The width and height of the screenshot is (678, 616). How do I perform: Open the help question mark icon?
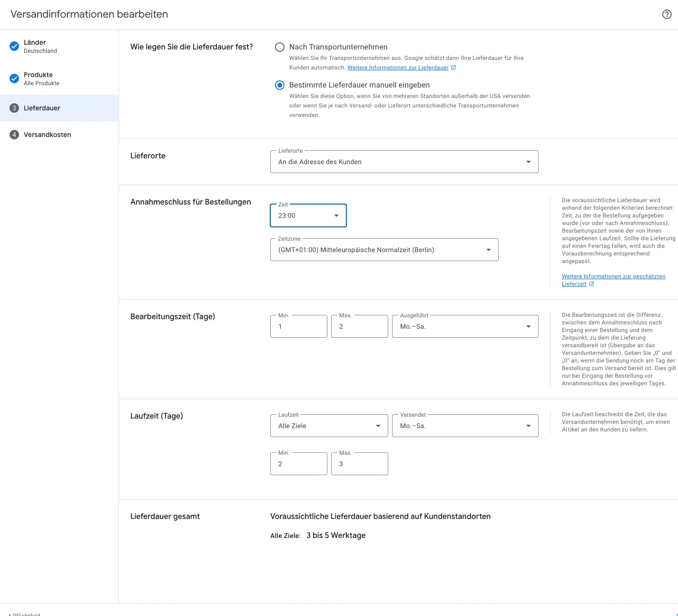point(667,14)
